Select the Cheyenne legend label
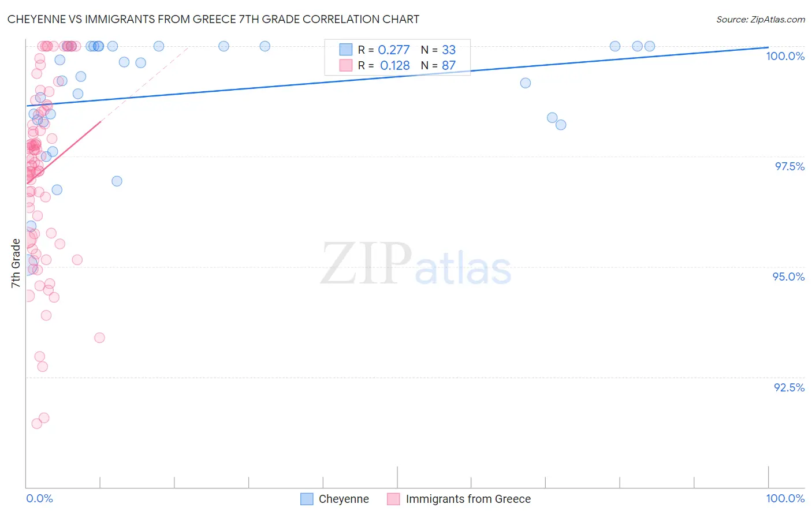812x515 pixels. (x=344, y=499)
